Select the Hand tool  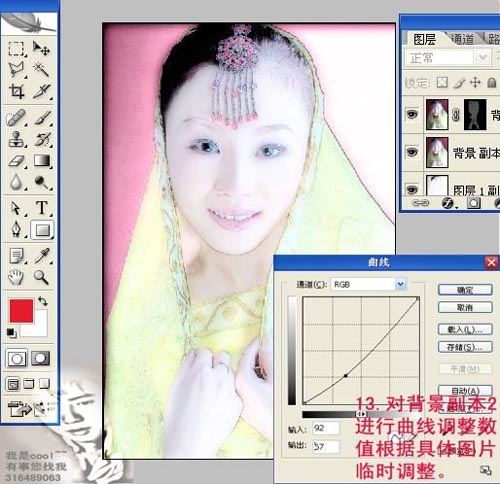tap(16, 277)
